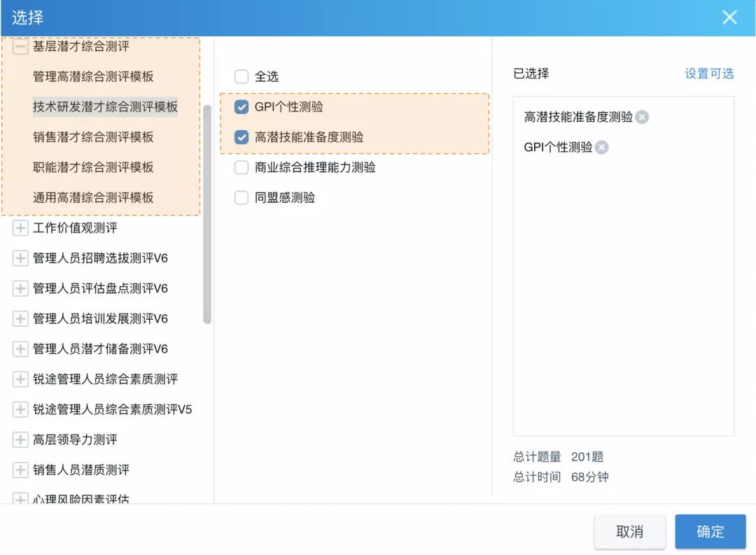756x555 pixels.
Task: Expand the 管理人员招聘选拔测评V6 node
Action: tap(20, 258)
